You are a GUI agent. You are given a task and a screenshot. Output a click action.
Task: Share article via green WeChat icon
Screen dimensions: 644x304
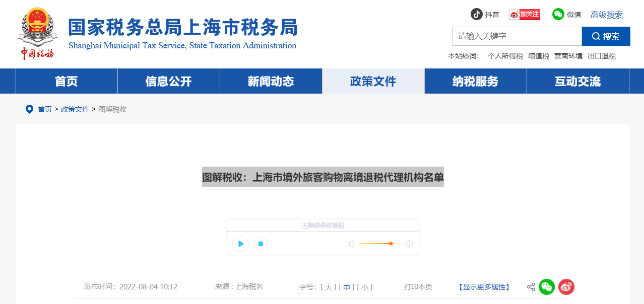point(547,287)
